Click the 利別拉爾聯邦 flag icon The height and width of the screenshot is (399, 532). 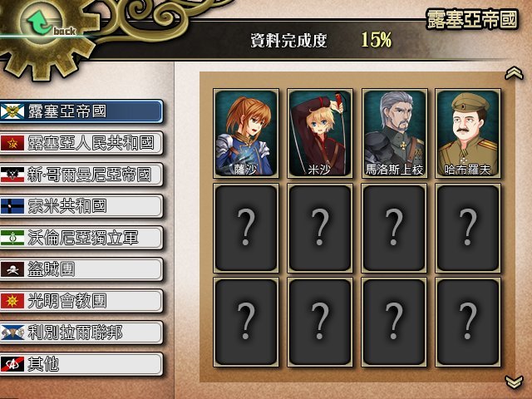coord(12,332)
